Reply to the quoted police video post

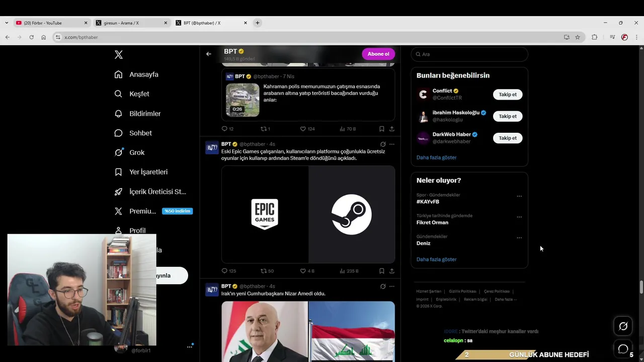[x=227, y=129]
